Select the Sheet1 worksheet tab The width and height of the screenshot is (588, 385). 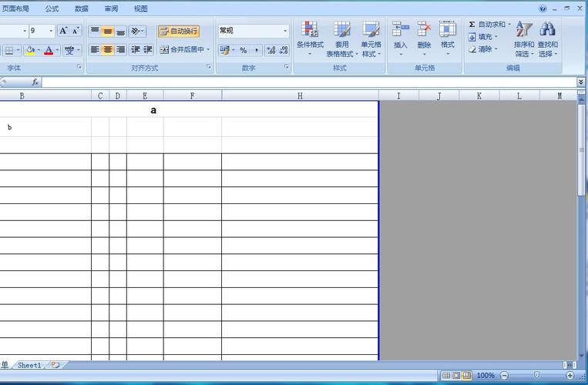click(x=29, y=365)
